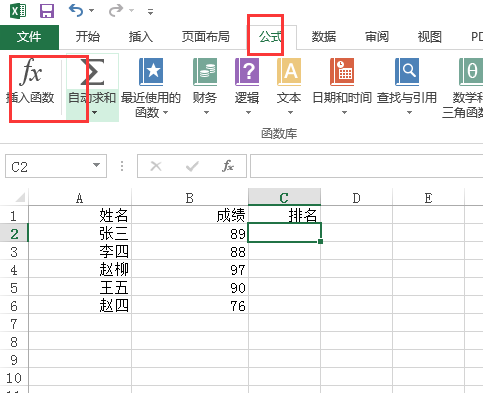
Task: Open 查找与引用 functions category
Action: click(x=407, y=87)
